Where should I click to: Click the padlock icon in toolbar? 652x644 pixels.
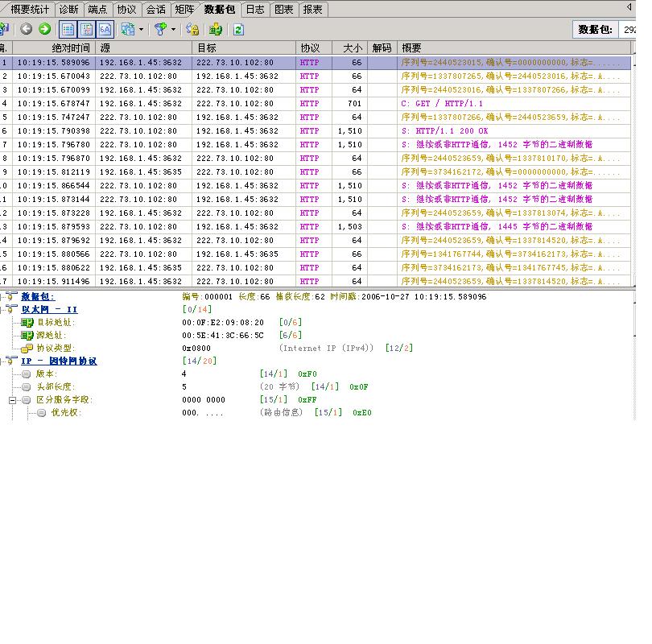click(192, 29)
